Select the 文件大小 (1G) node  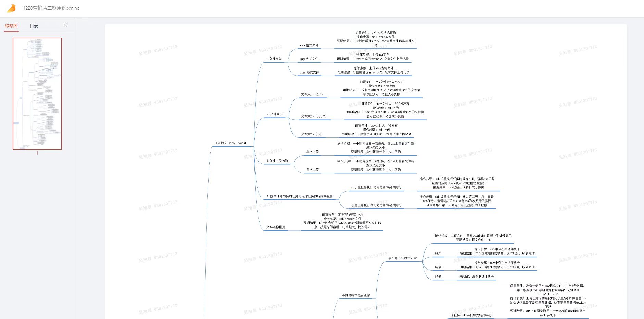(311, 134)
